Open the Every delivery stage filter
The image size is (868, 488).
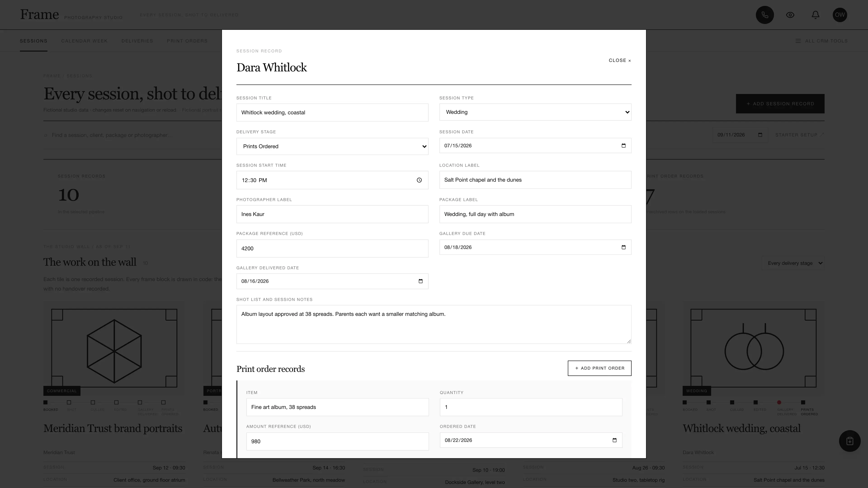point(793,263)
